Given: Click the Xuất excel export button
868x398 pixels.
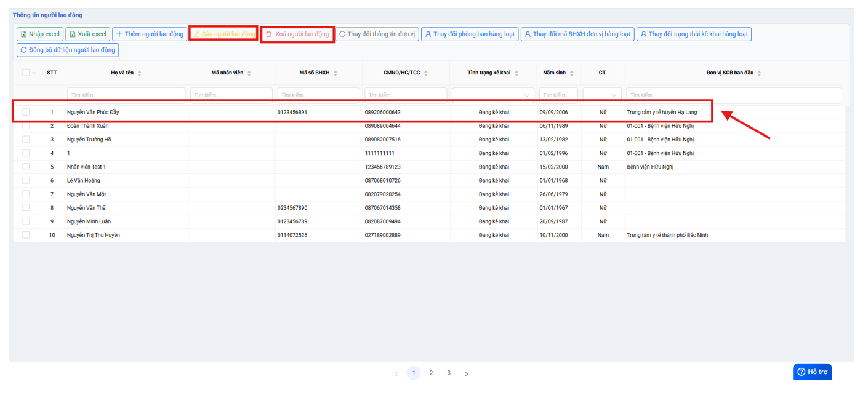Looking at the screenshot, I should 88,34.
